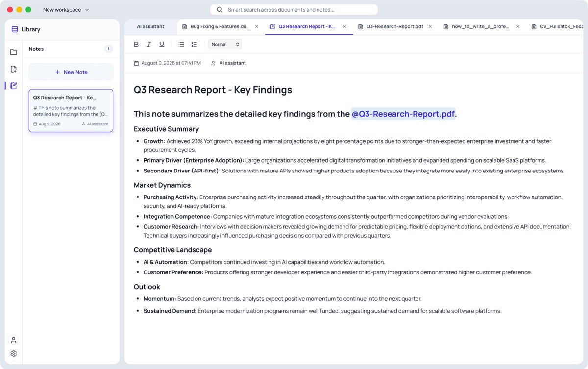Click the Competitive Landscape heading
The width and height of the screenshot is (588, 369).
point(173,250)
